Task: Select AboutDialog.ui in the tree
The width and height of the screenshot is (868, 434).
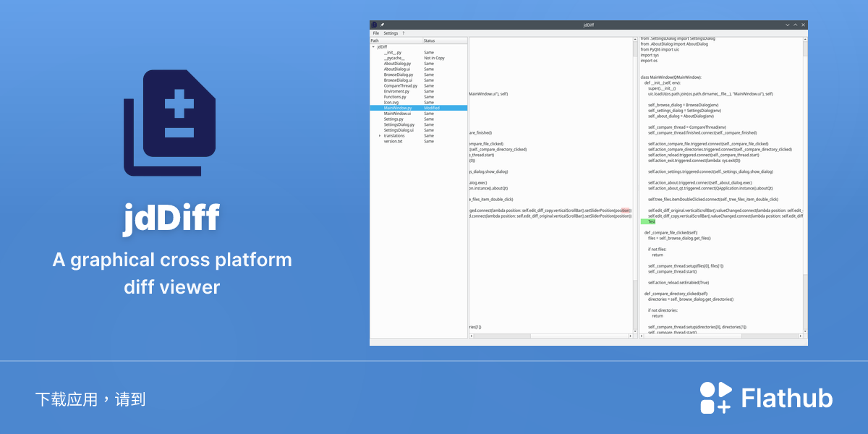Action: coord(397,69)
